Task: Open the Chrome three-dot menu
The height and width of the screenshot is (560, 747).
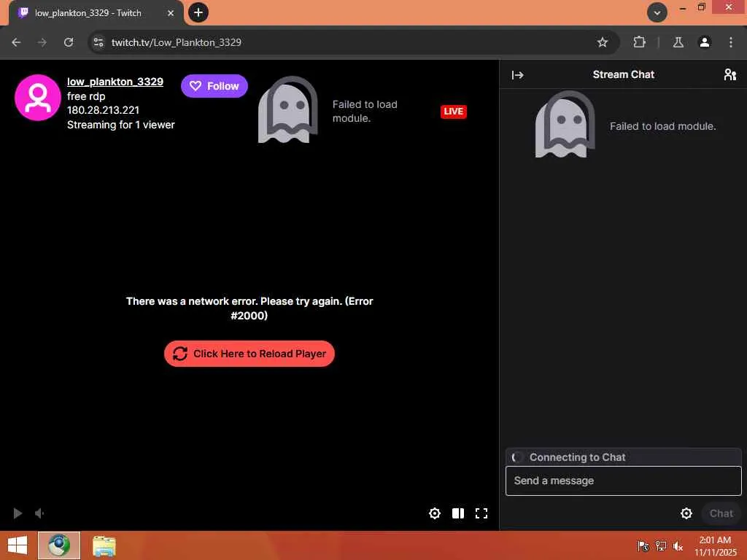Action: 730,42
